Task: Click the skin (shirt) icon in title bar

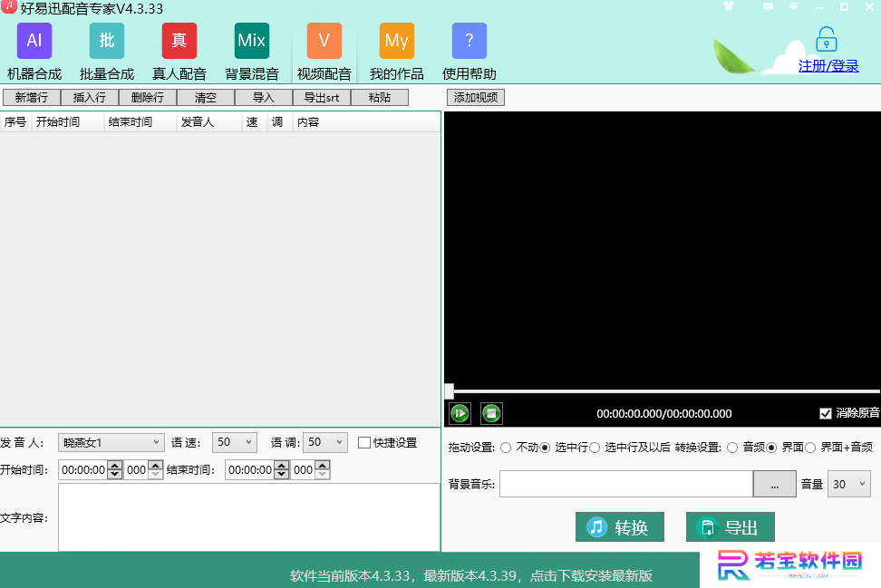Action: [x=729, y=6]
